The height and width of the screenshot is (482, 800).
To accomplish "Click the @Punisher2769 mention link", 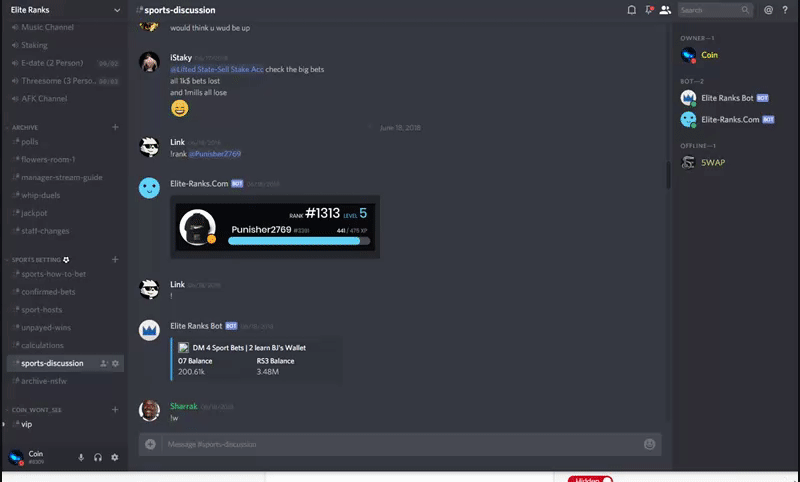I will click(x=215, y=154).
